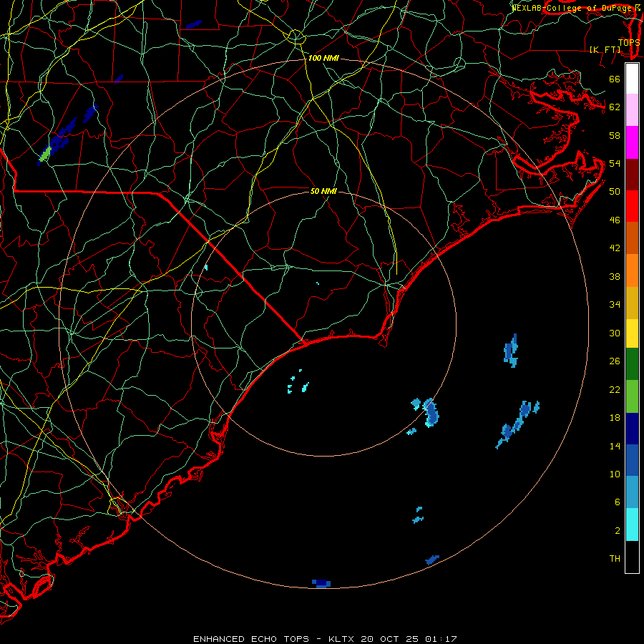Click the "NEXLAB-College of DuPage" credit text
The width and height of the screenshot is (644, 644).
(x=572, y=8)
